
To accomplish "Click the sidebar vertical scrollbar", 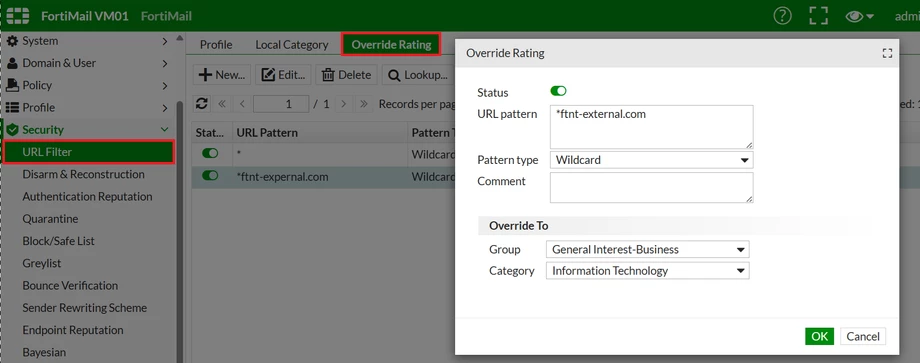I will [x=180, y=232].
